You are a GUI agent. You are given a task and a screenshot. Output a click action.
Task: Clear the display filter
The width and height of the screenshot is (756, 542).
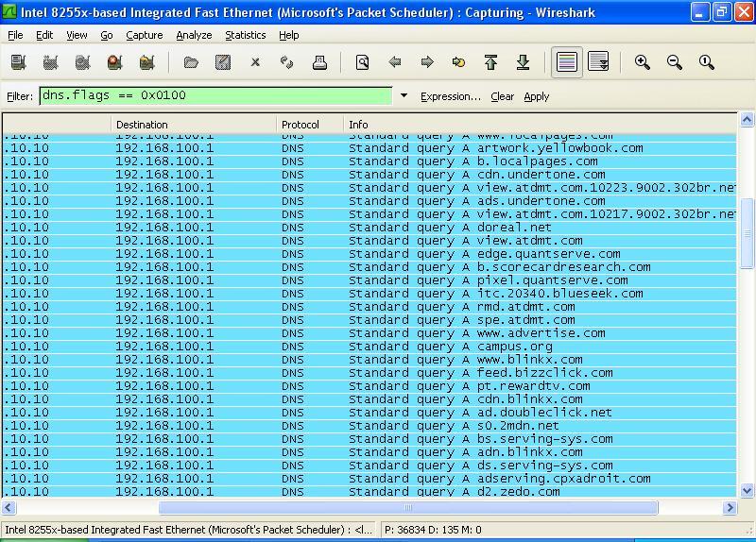tap(503, 96)
